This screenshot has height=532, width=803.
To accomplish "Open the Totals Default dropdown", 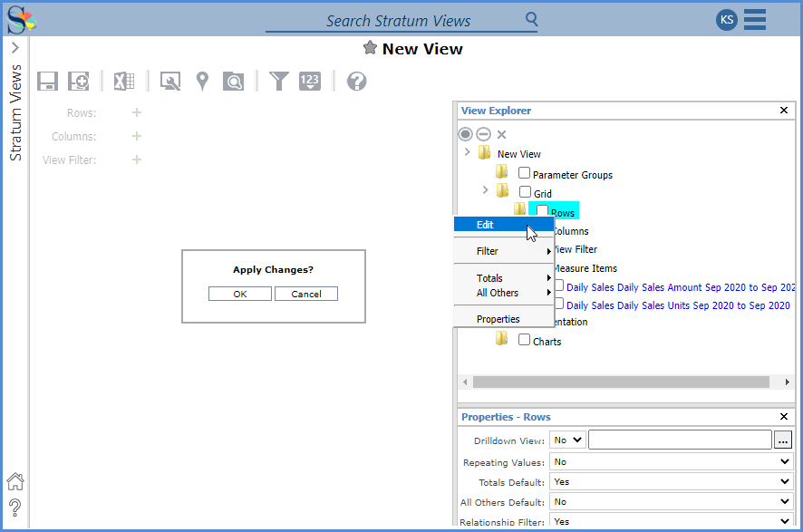I will click(672, 482).
